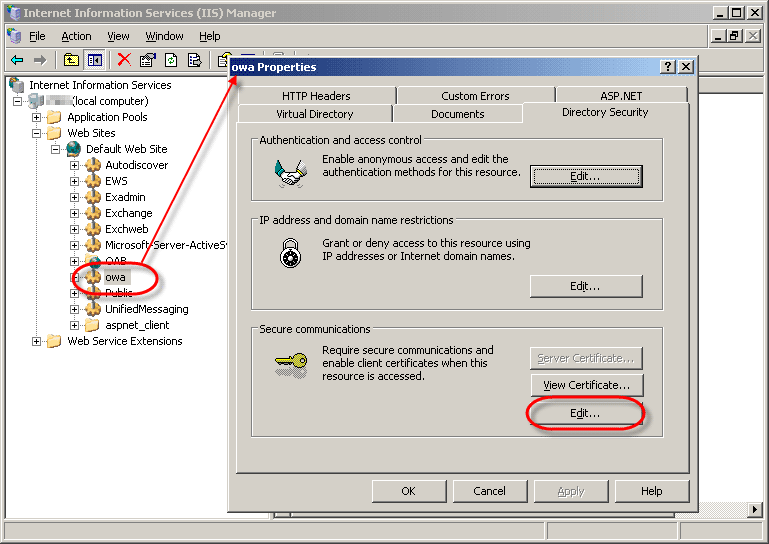This screenshot has height=544, width=769.
Task: Click the handshake authentication icon
Action: coord(291,173)
